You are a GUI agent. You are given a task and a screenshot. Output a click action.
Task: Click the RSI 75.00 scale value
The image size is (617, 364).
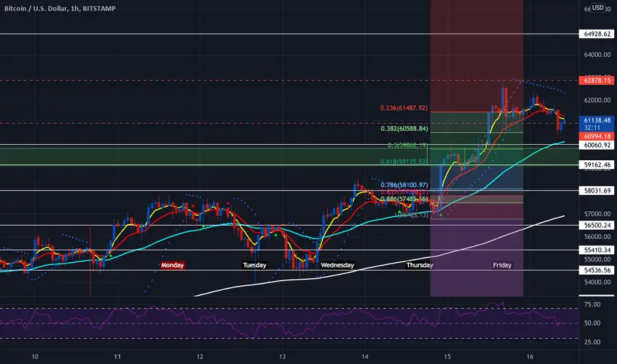[x=593, y=304]
